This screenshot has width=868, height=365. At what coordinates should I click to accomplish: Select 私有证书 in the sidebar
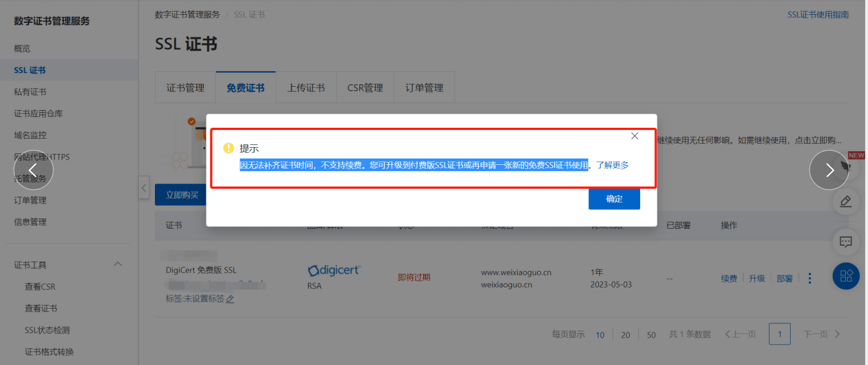pyautogui.click(x=30, y=92)
